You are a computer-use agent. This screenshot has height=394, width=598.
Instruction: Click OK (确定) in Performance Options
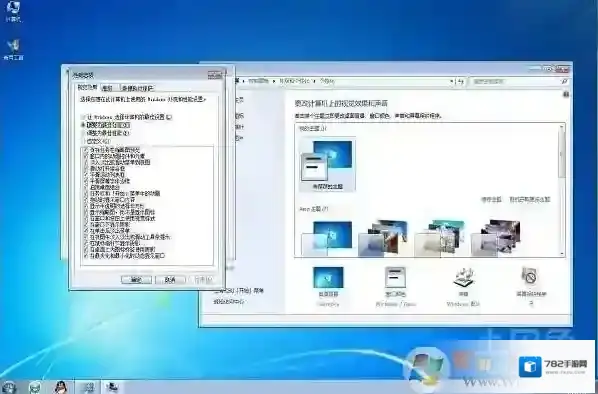136,280
